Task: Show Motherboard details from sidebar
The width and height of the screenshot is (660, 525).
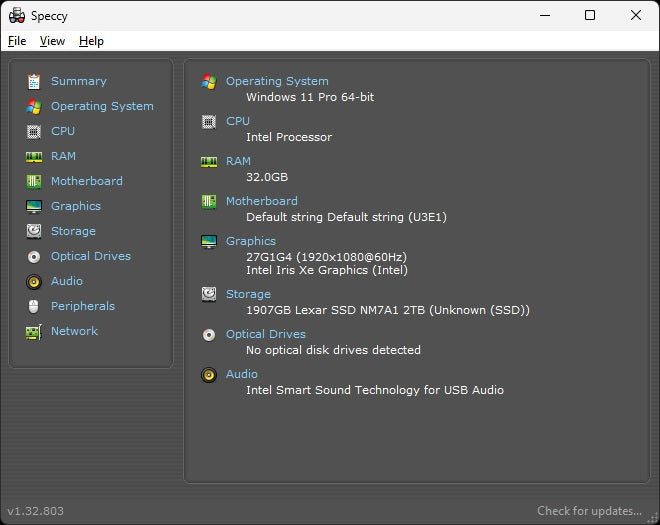Action: coord(87,181)
